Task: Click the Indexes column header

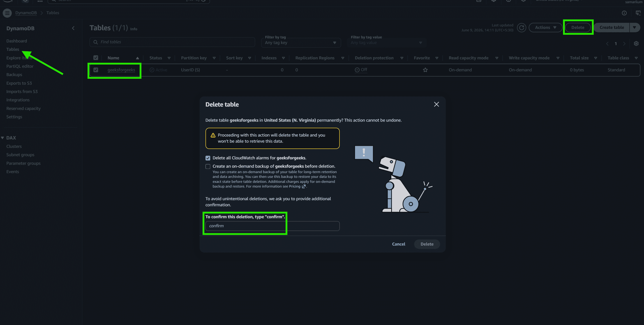Action: pyautogui.click(x=269, y=58)
